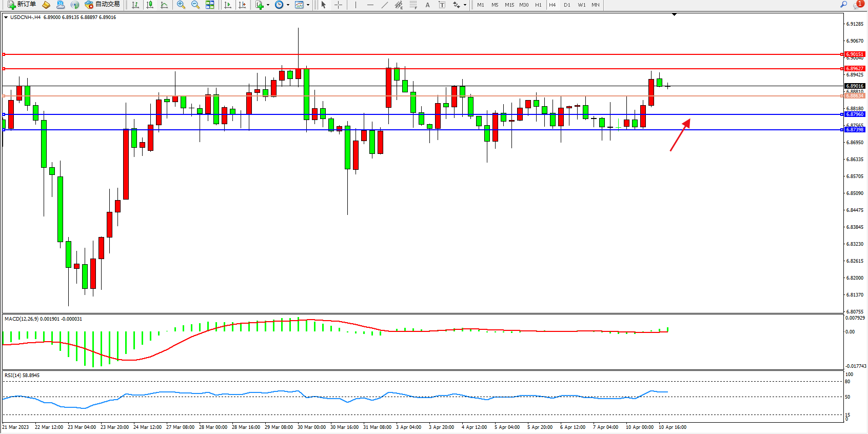Click the chat notification icon with badge

(x=858, y=5)
